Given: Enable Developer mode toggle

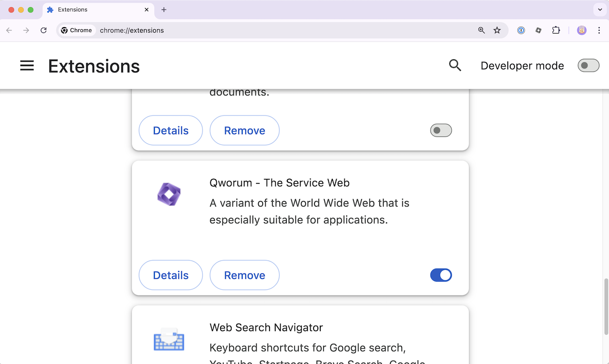Looking at the screenshot, I should 588,66.
